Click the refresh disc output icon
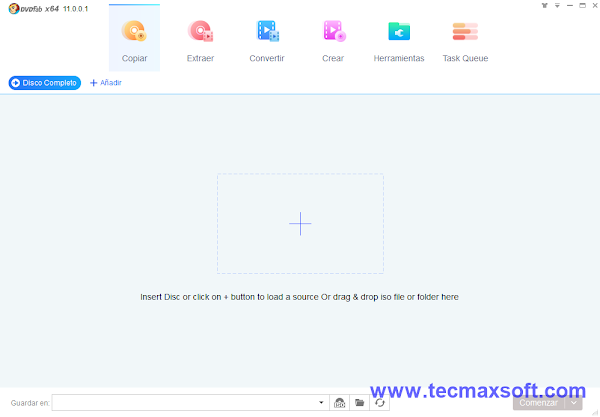Viewport: 600px width, 417px height. 380,402
